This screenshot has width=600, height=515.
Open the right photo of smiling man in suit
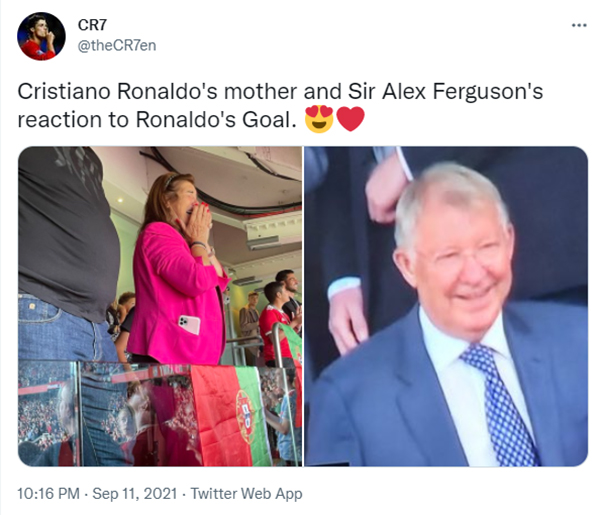pos(446,306)
